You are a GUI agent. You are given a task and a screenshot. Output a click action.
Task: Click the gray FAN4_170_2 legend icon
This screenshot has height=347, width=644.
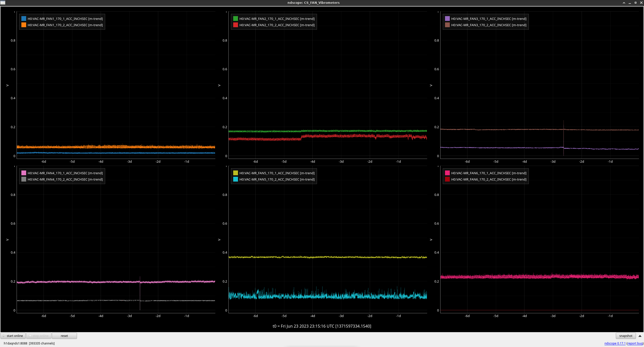[x=24, y=179]
